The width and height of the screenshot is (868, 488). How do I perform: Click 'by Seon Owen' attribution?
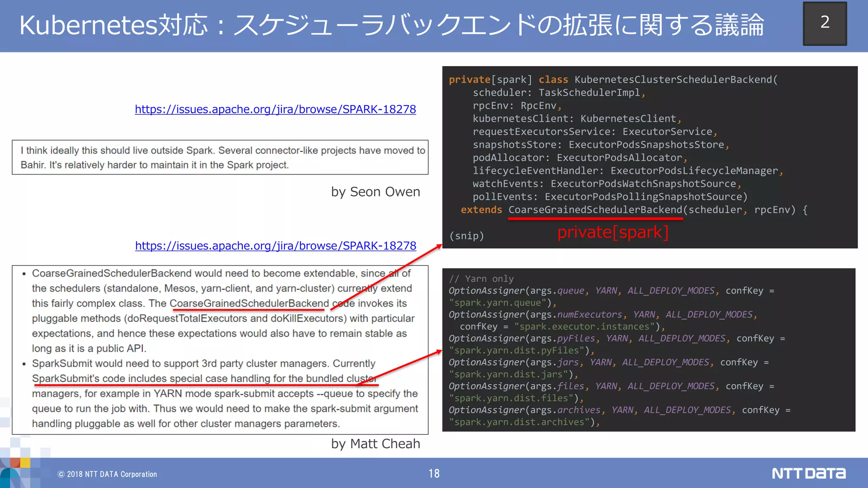pos(375,192)
